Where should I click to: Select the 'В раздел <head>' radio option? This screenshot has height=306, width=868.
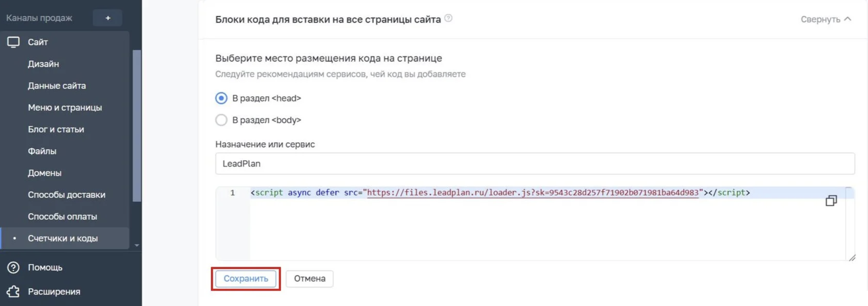coord(221,98)
